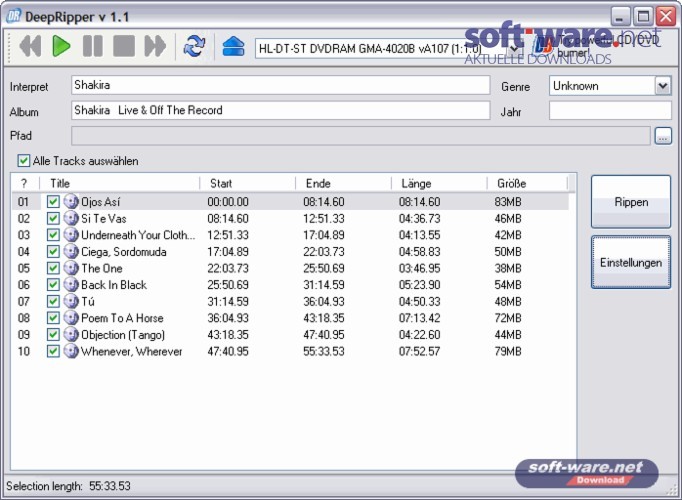Minimize the DeepRipper window
This screenshot has height=500, width=682.
[621, 17]
